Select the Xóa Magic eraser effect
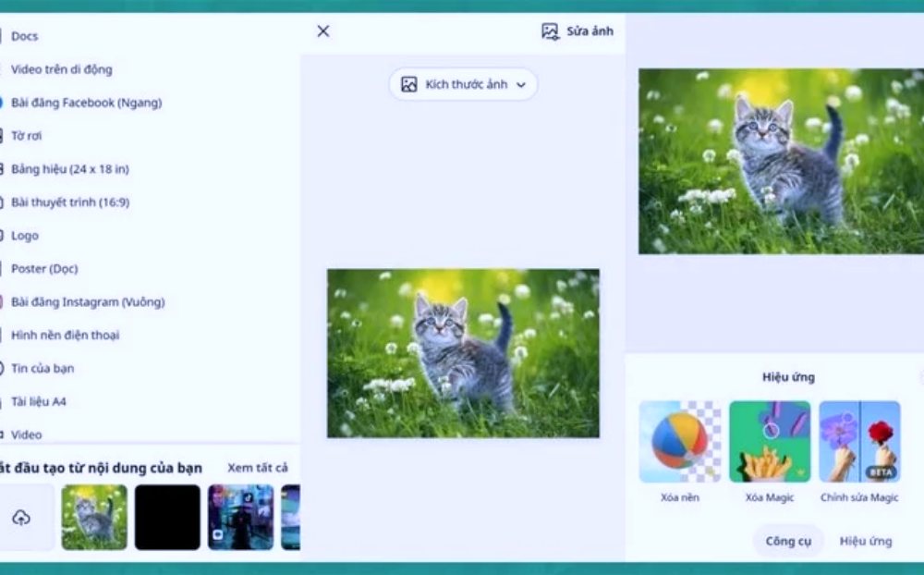Image resolution: width=924 pixels, height=575 pixels. (x=770, y=442)
